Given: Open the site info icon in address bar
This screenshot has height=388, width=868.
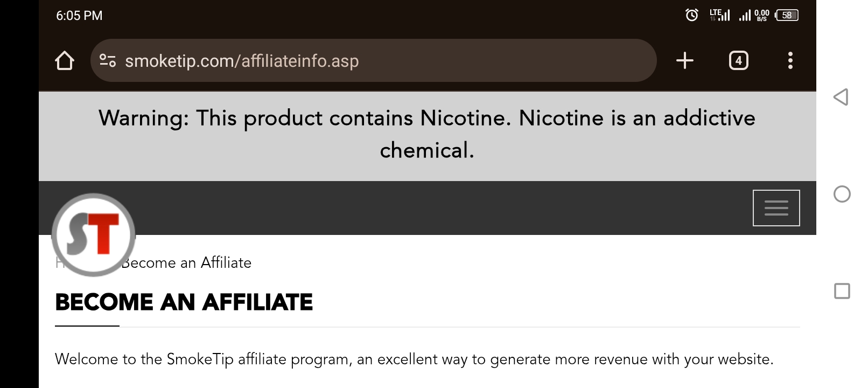Looking at the screenshot, I should coord(108,60).
